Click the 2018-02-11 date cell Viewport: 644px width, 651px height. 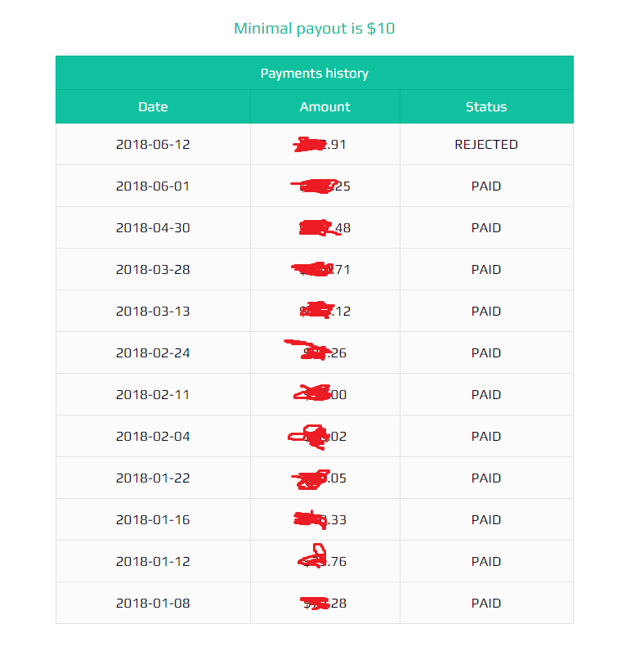pyautogui.click(x=153, y=394)
